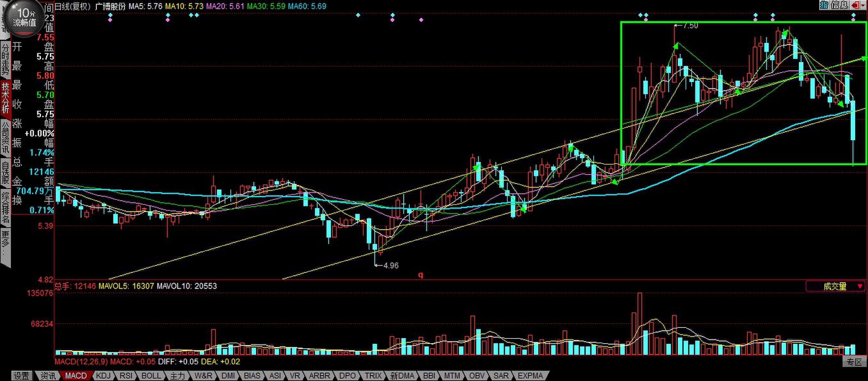The image size is (868, 381).
Task: Select the MACD indicator tab
Action: (x=76, y=376)
